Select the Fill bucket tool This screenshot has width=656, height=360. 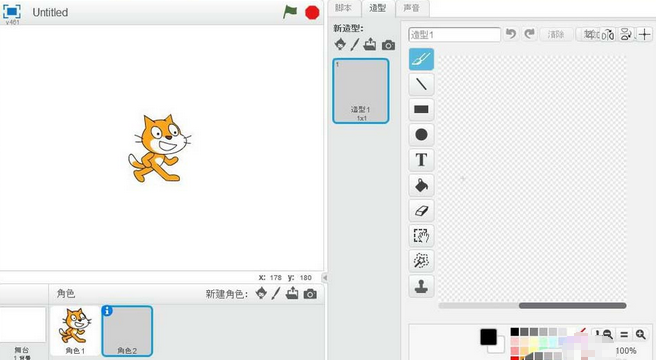[421, 185]
